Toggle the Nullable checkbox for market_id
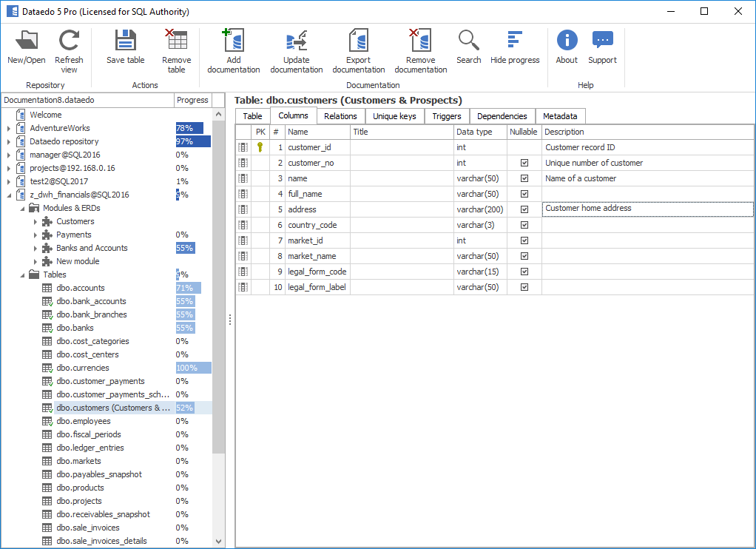The width and height of the screenshot is (756, 549). (524, 240)
